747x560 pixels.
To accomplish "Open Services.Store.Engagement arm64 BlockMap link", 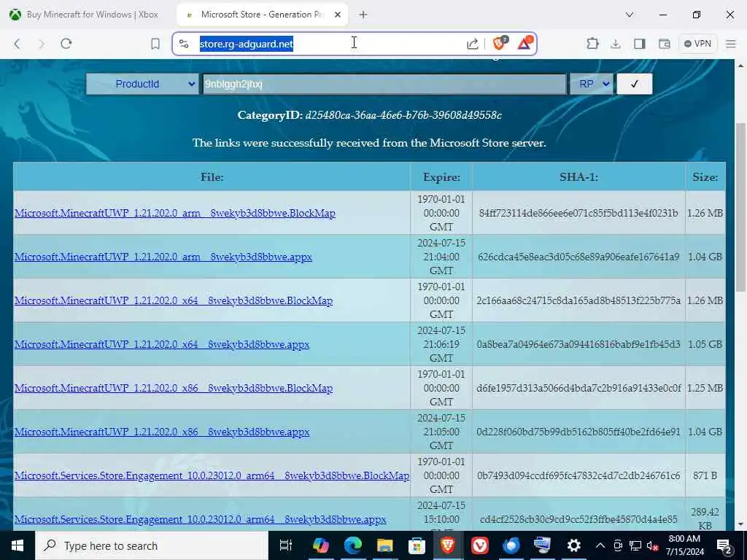I will click(x=212, y=475).
